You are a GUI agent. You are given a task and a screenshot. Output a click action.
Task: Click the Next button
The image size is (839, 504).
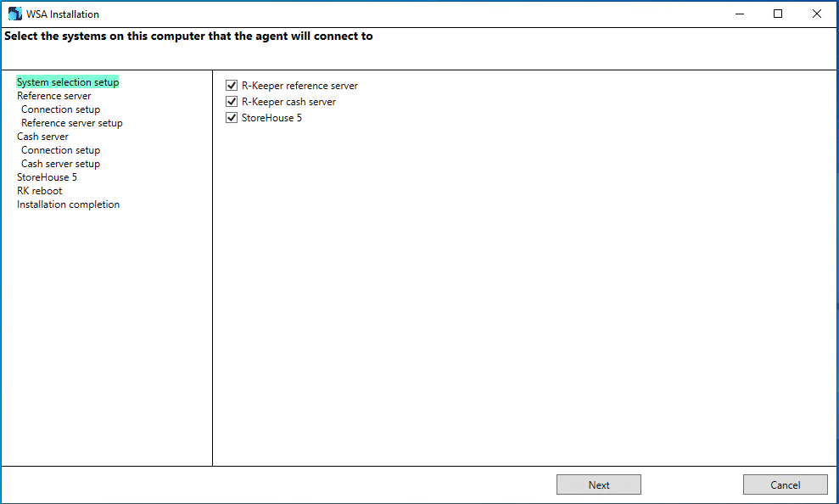pyautogui.click(x=599, y=484)
